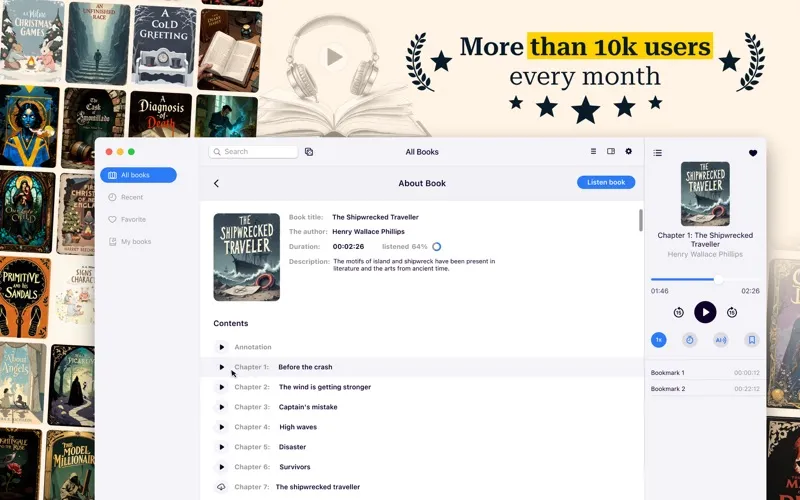Jump to Bookmark 2

(705, 389)
